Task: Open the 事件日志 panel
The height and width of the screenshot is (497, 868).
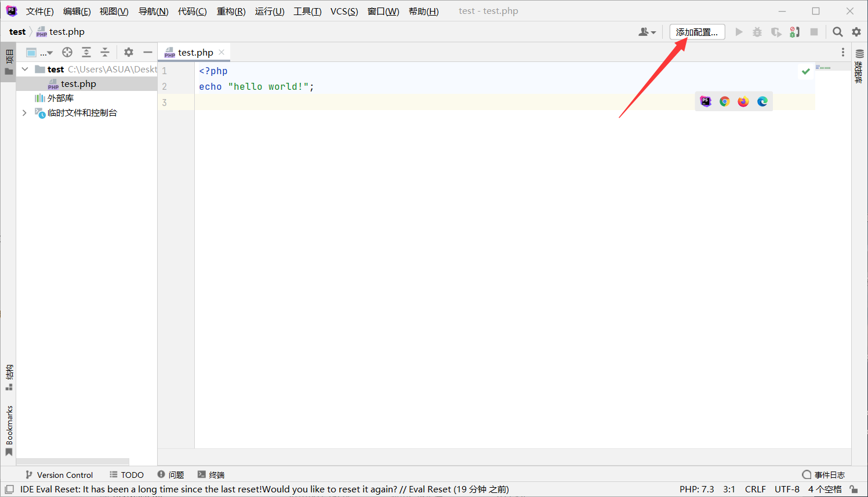Action: click(x=823, y=474)
